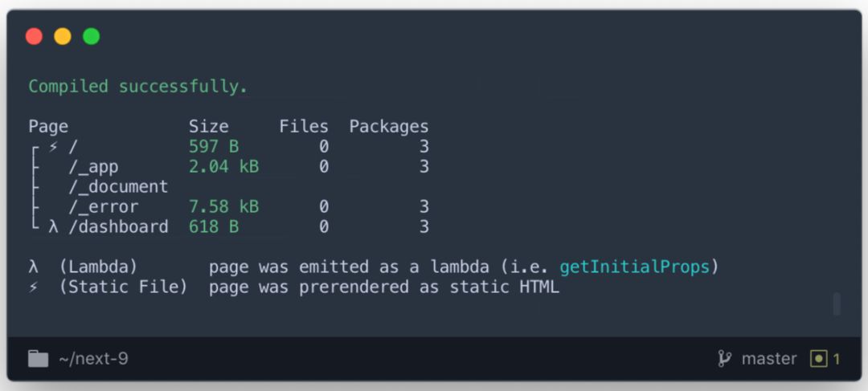Click the Packages column header
The image size is (868, 391).
tap(389, 126)
